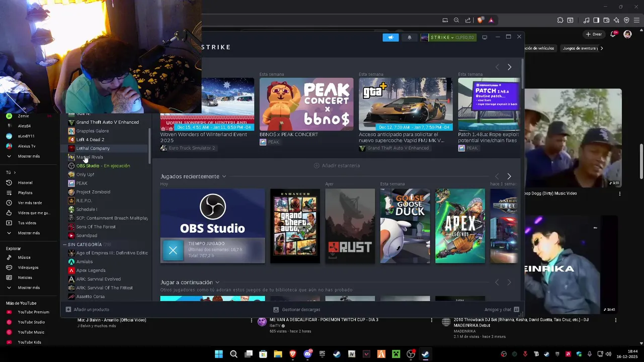Viewport: 644px width, 362px height.
Task: Open YouTube notifications bell
Action: tap(613, 34)
